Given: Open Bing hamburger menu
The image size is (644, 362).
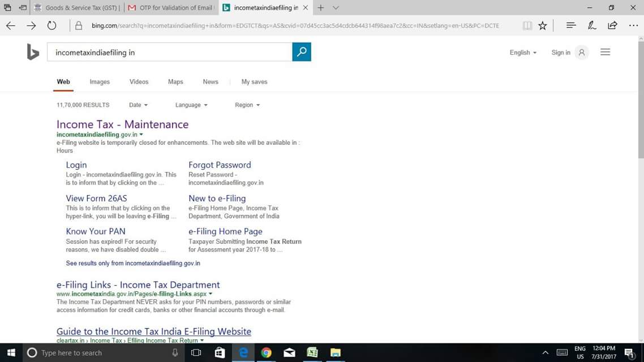Looking at the screenshot, I should tap(605, 52).
